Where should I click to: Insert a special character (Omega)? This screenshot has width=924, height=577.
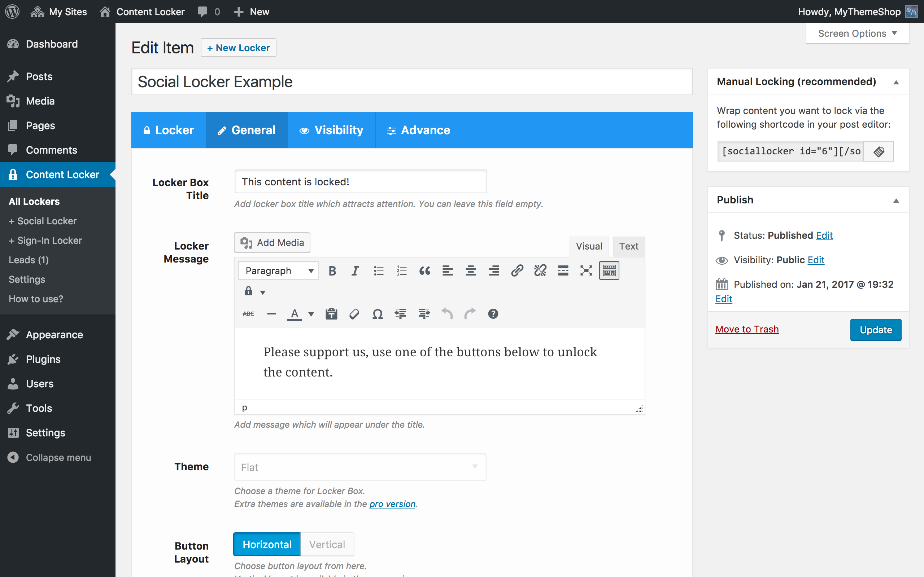377,314
